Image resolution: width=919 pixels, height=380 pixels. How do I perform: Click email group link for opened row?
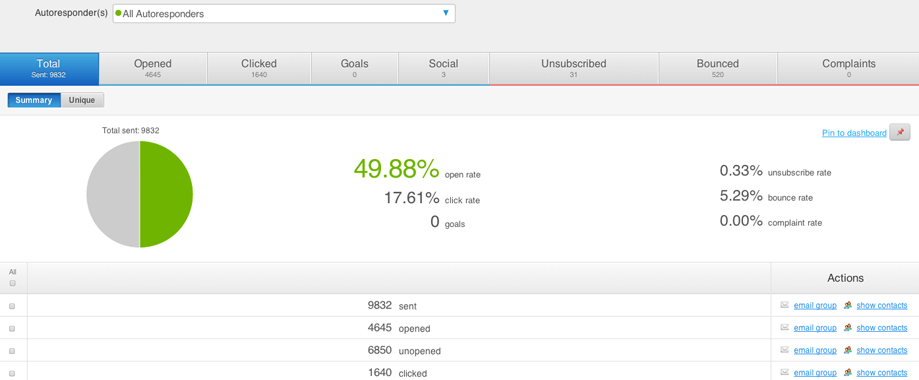[x=815, y=328]
